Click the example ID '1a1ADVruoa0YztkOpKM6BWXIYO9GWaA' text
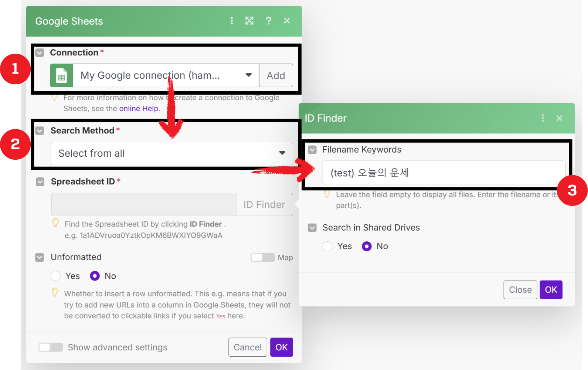 pyautogui.click(x=151, y=235)
